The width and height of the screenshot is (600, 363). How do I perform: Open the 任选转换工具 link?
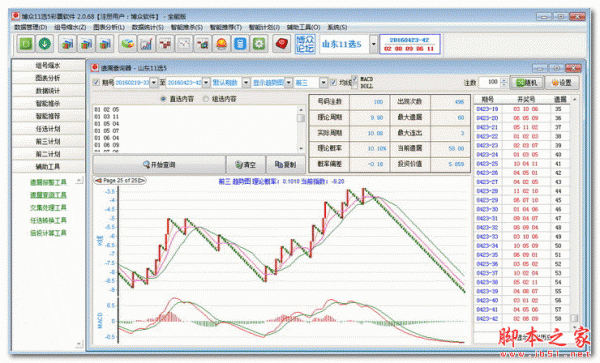(x=48, y=220)
